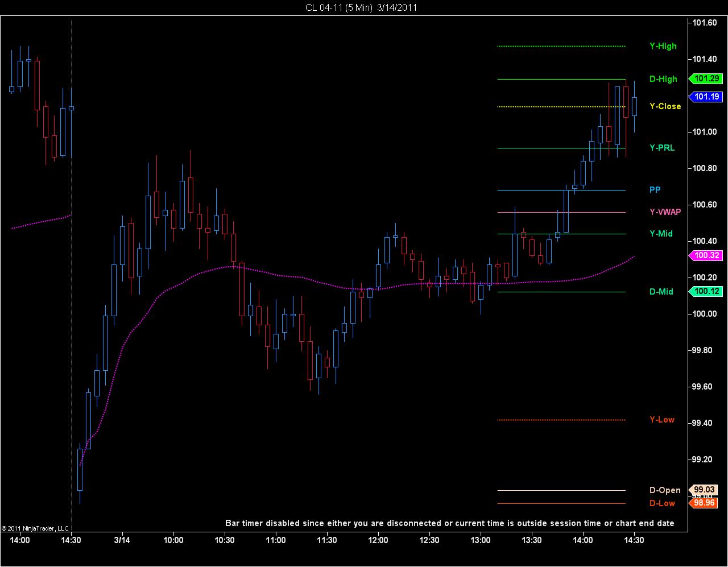Click the pink Y-VWAP line
Screen dimensions: 728x567
coord(561,212)
